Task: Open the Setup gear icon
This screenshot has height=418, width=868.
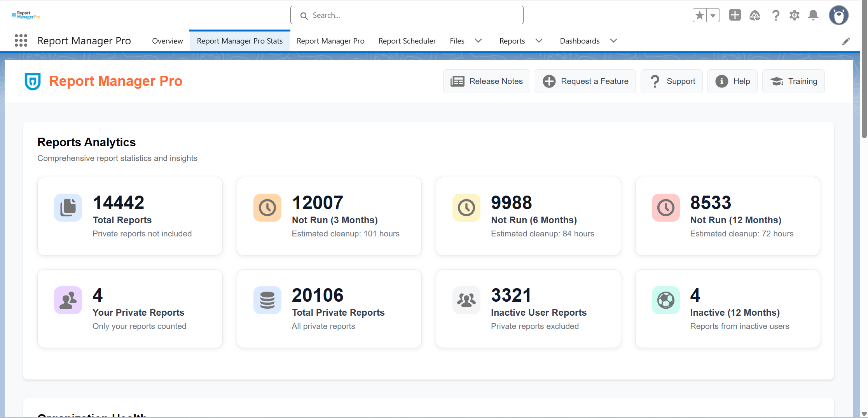Action: [795, 15]
